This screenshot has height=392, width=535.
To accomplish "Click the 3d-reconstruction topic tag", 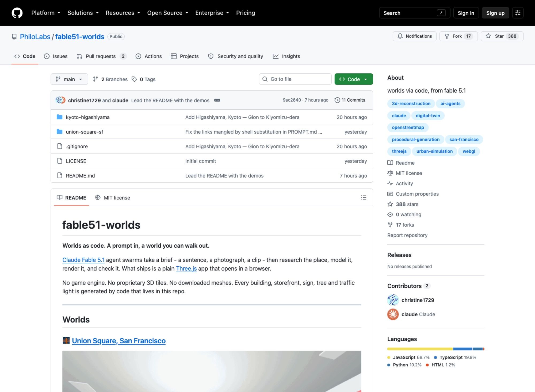I will click(411, 103).
